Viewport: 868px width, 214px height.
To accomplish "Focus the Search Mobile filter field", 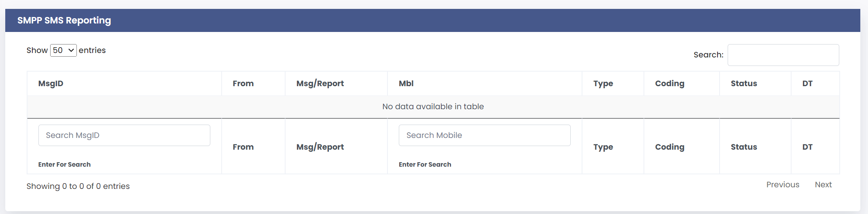I will [485, 135].
